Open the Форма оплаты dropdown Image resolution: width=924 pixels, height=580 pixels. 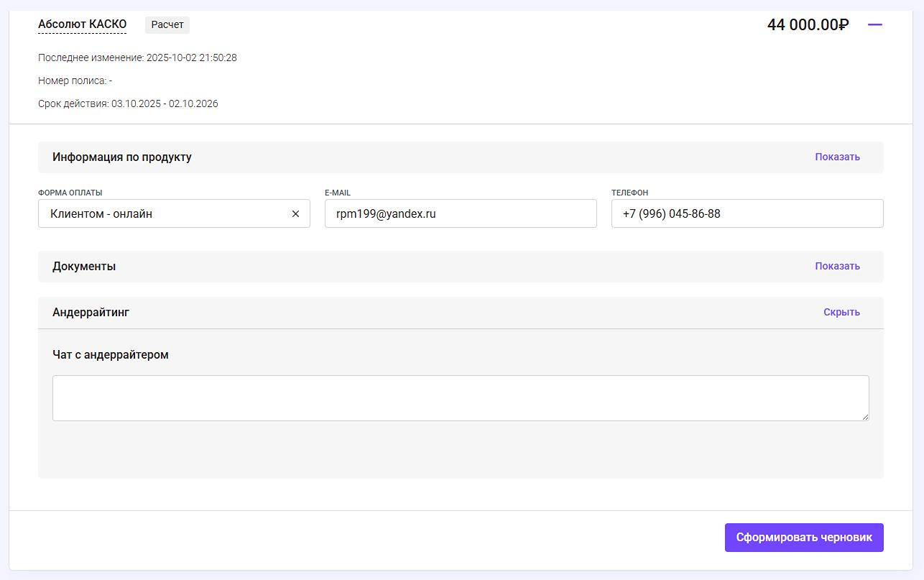click(165, 213)
